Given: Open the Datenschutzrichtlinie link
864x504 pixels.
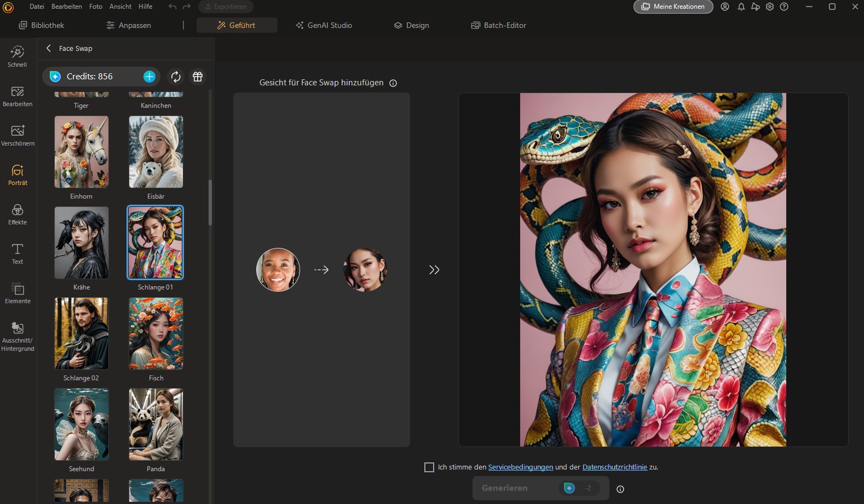Looking at the screenshot, I should point(615,467).
